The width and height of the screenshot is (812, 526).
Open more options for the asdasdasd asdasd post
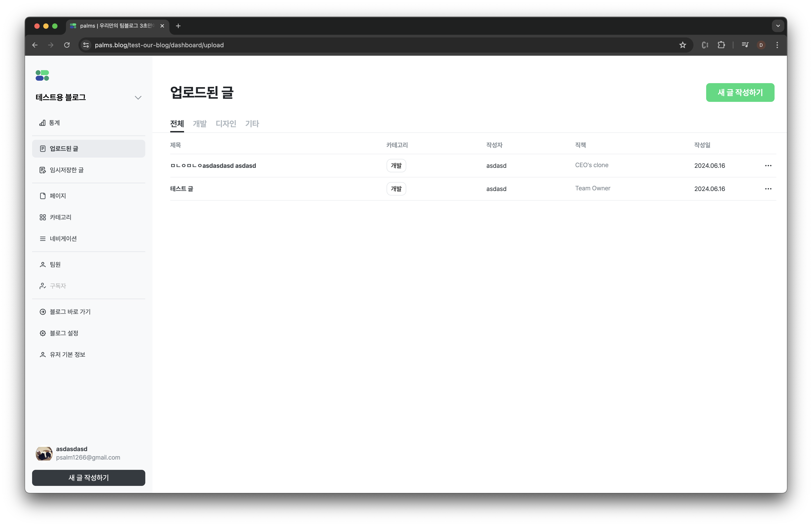[768, 166]
